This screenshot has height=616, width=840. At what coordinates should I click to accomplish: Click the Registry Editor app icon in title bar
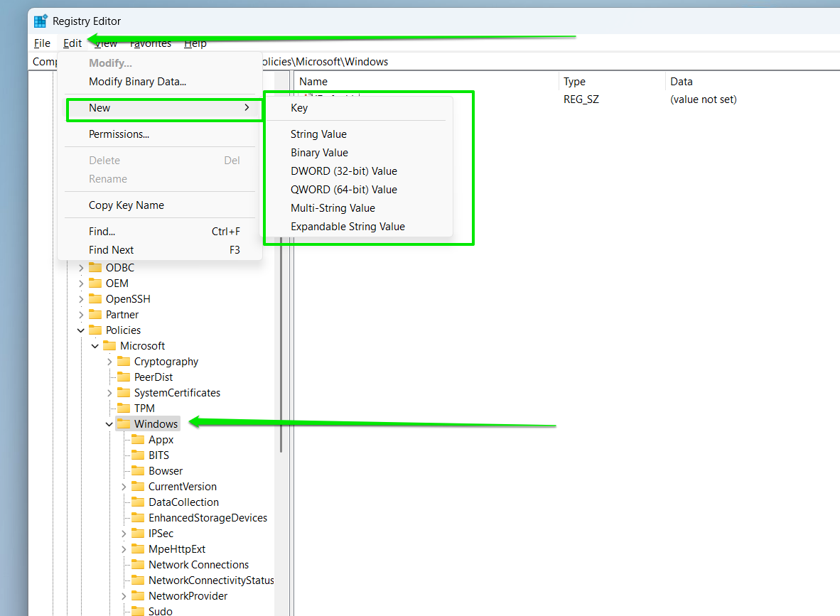tap(41, 21)
